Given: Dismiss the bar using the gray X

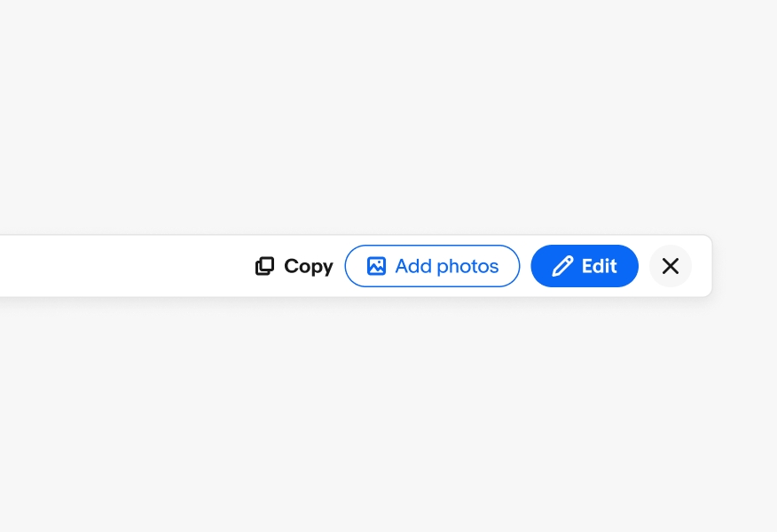Looking at the screenshot, I should (671, 266).
